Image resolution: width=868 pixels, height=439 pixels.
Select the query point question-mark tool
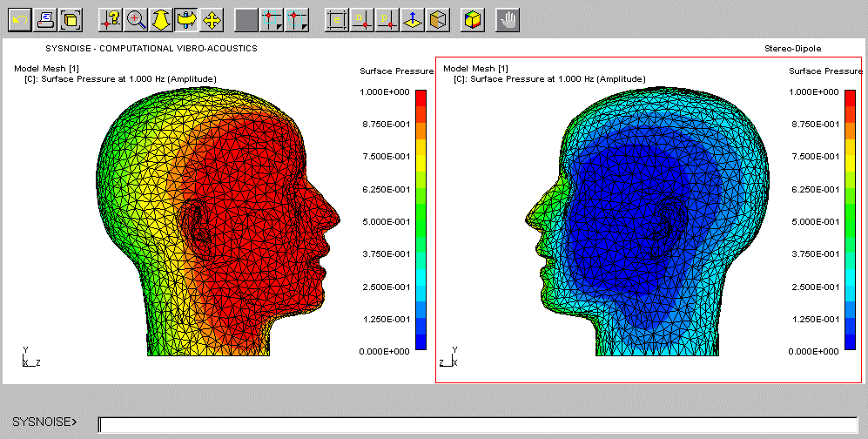point(111,18)
